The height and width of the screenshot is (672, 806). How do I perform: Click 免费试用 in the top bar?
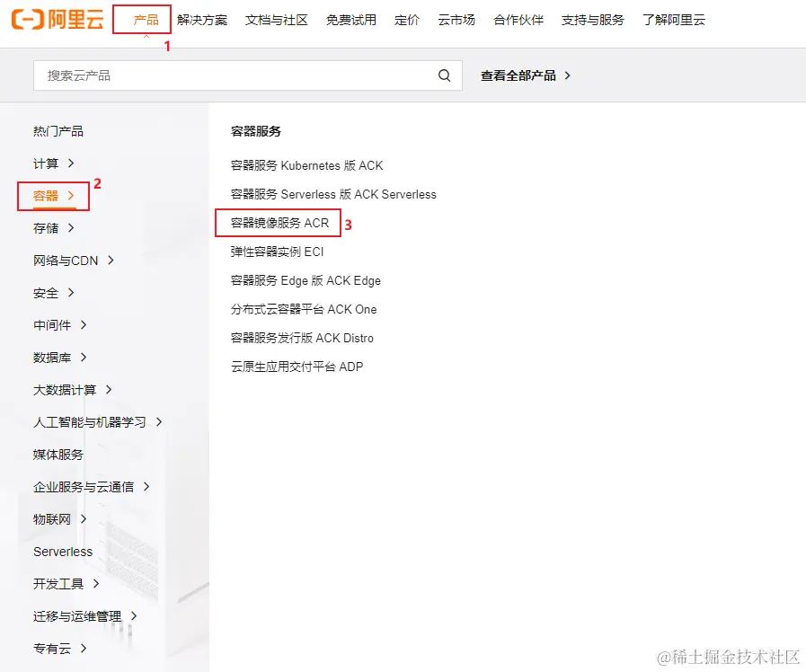click(351, 20)
